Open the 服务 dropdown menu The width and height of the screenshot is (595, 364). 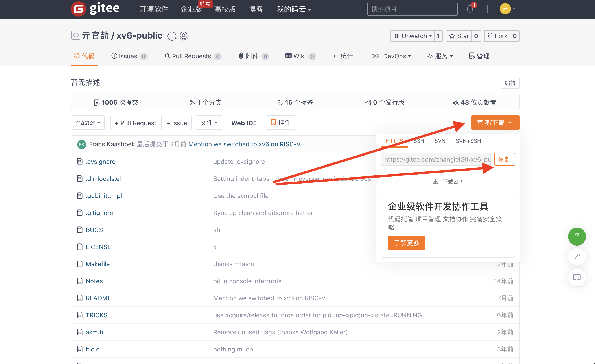click(440, 56)
